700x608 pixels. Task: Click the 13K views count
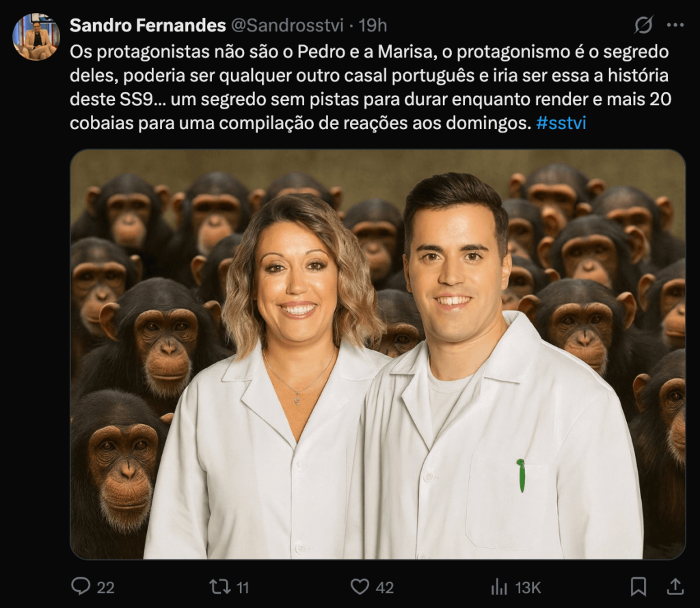[x=528, y=588]
